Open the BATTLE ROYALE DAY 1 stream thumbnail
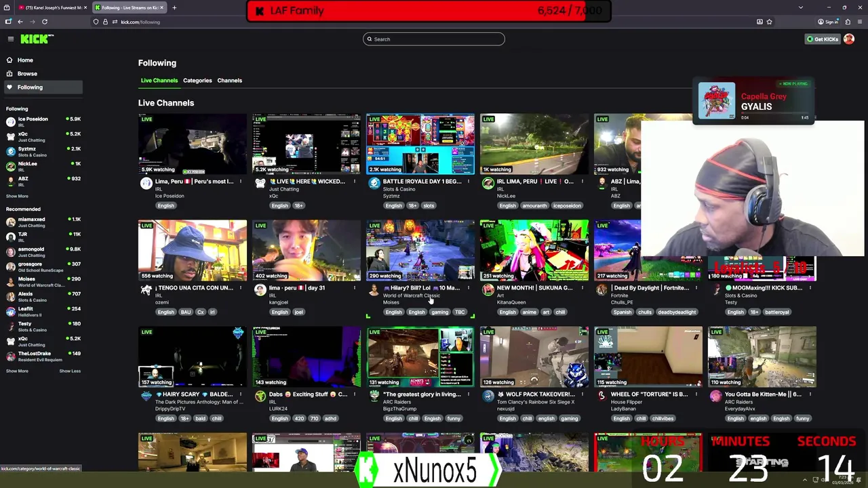 (420, 144)
